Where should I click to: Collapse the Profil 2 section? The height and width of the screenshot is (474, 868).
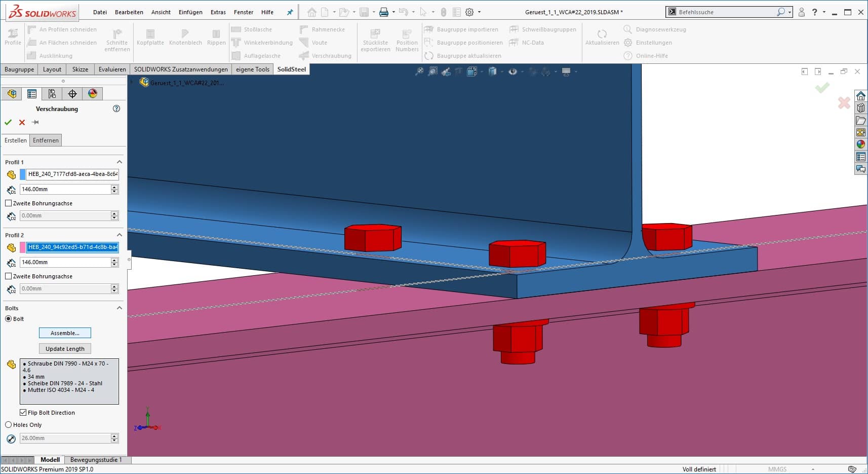(120, 235)
